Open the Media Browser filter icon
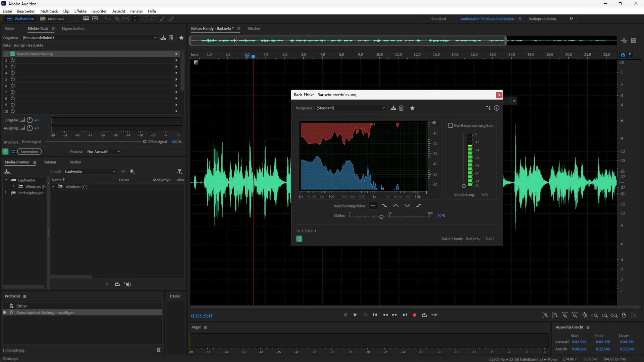Viewport: 644px width, 362px height. pyautogui.click(x=180, y=171)
